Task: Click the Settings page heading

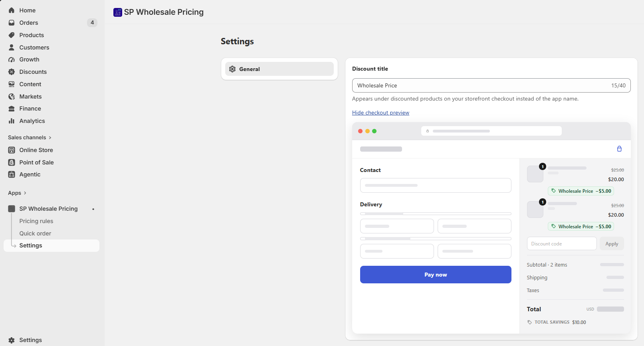Action: [237, 42]
